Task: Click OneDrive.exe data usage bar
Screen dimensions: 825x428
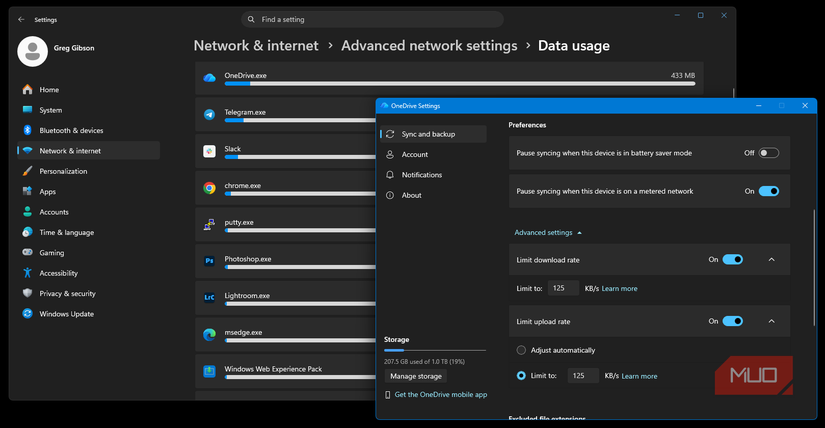Action: pos(460,84)
